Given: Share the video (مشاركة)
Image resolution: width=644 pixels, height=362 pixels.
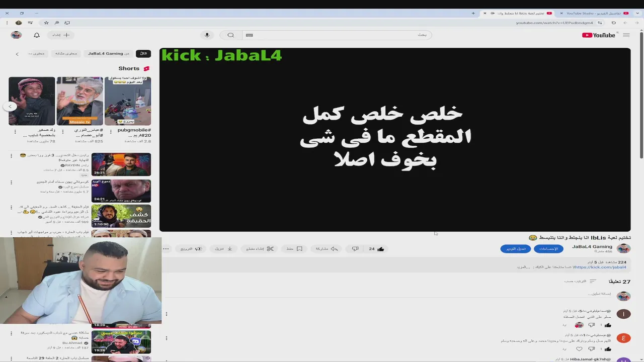Looking at the screenshot, I should click(327, 249).
